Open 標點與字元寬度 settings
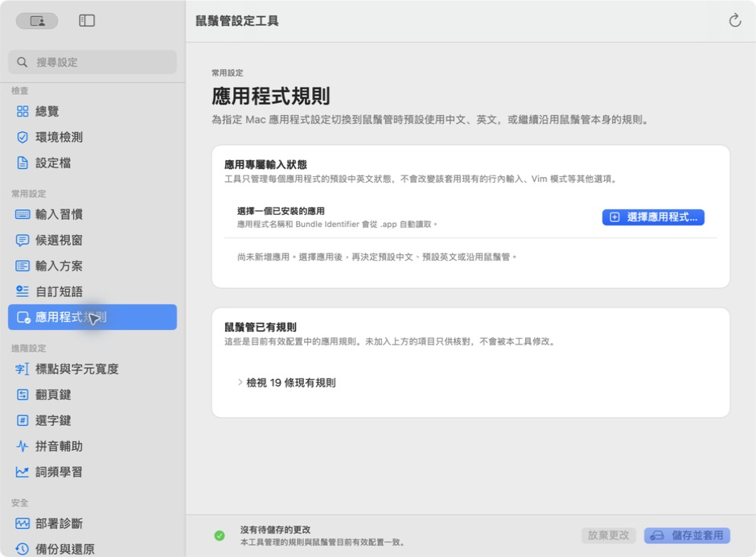Viewport: 756px width, 557px height. coord(92,369)
